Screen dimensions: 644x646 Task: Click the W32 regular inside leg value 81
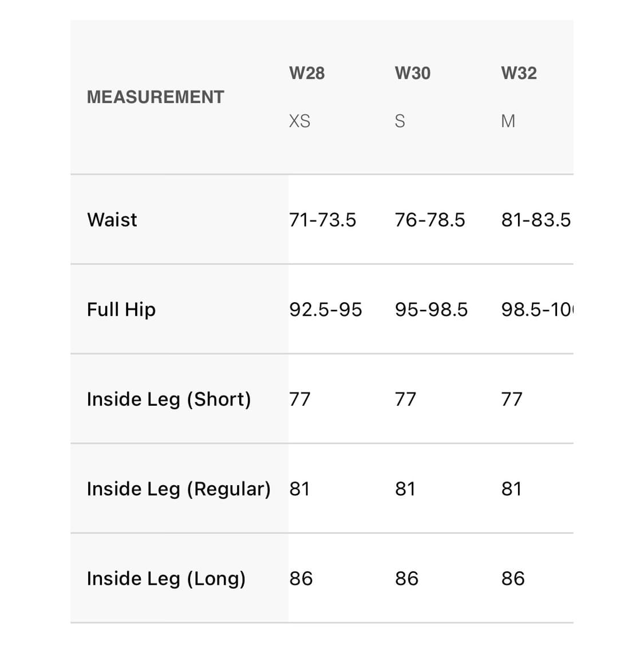(511, 489)
